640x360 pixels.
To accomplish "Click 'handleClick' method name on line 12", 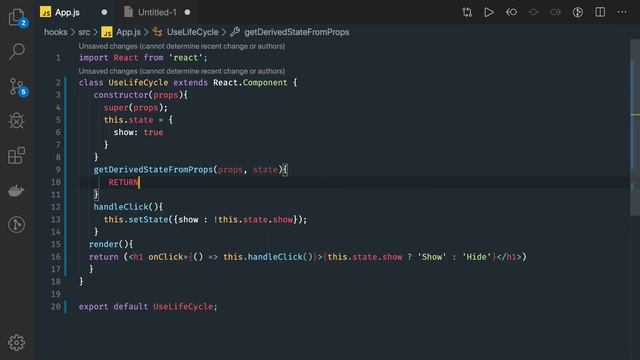I will [121, 207].
